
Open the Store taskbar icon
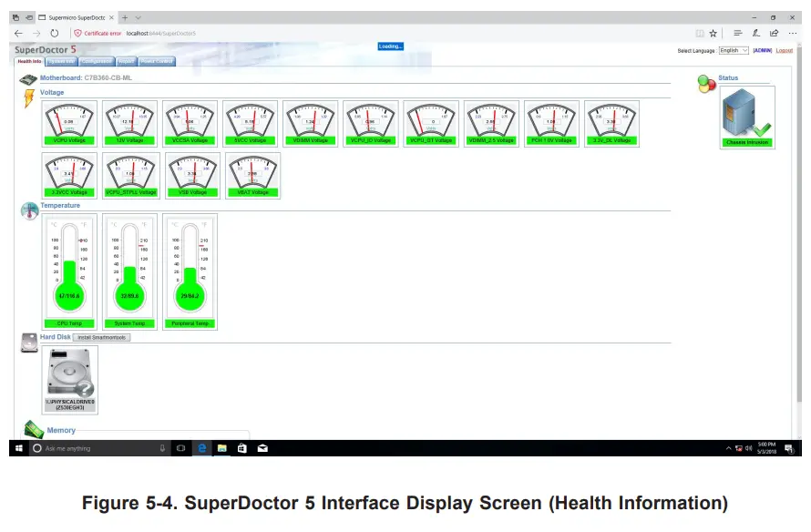pos(242,448)
